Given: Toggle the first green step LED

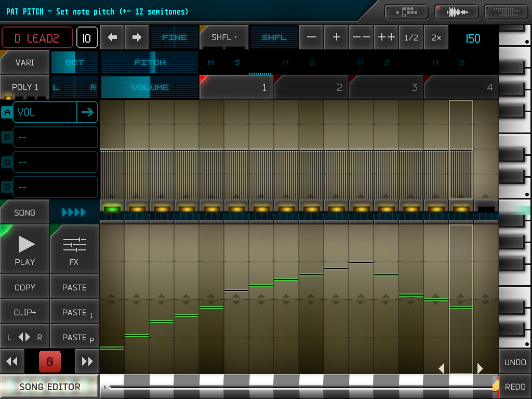Looking at the screenshot, I should tap(112, 209).
